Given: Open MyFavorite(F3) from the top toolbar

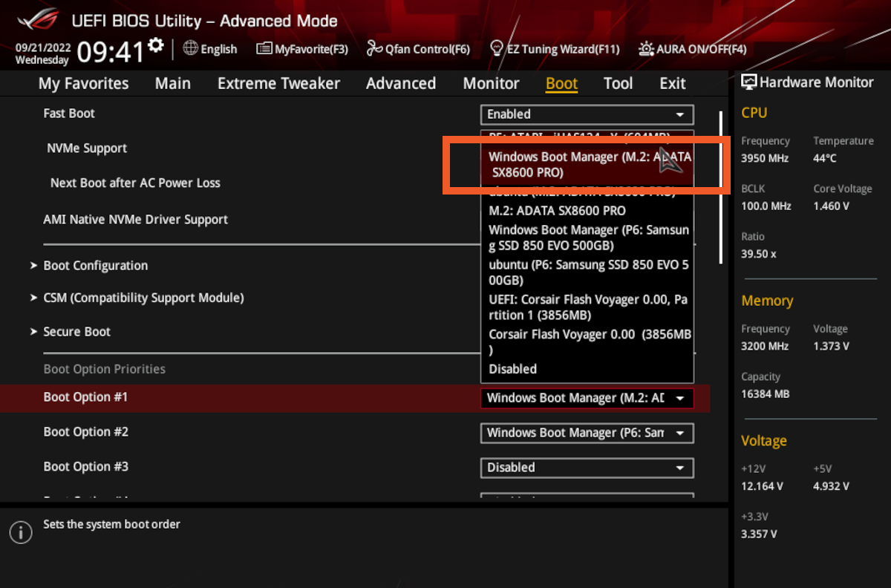Looking at the screenshot, I should click(x=264, y=49).
